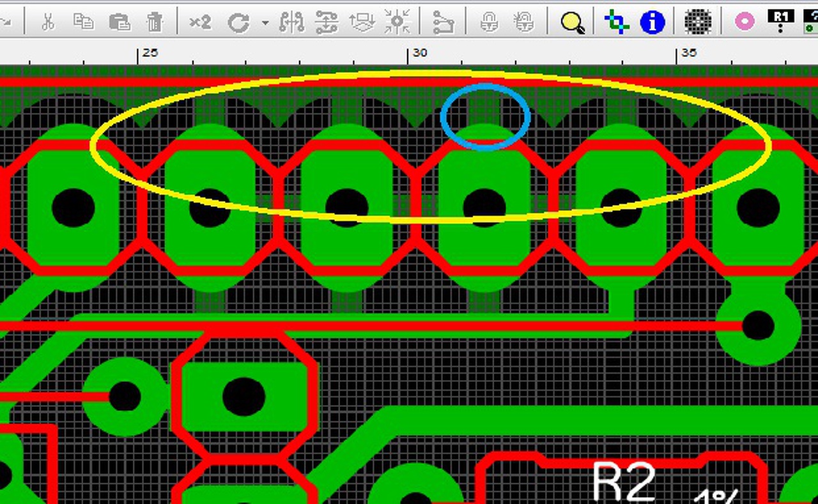Swap the board side of the selection
Screen dimensions: 818x504
tap(362, 22)
